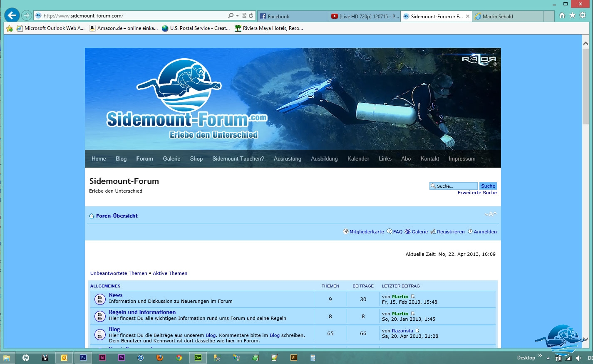Open the Ausrüstung menu item
This screenshot has height=364, width=593.
pyautogui.click(x=287, y=159)
